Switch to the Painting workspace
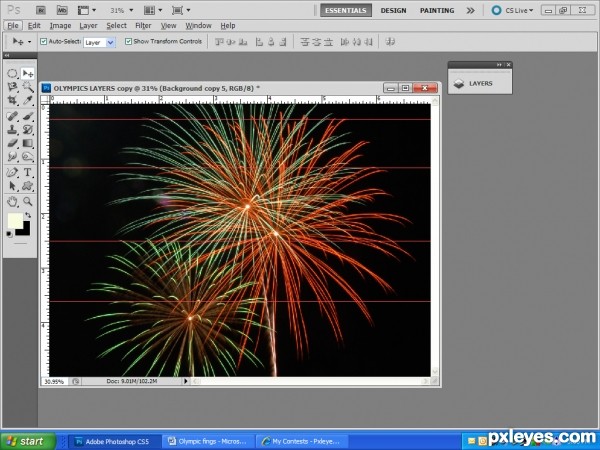This screenshot has width=600, height=450. [x=437, y=10]
